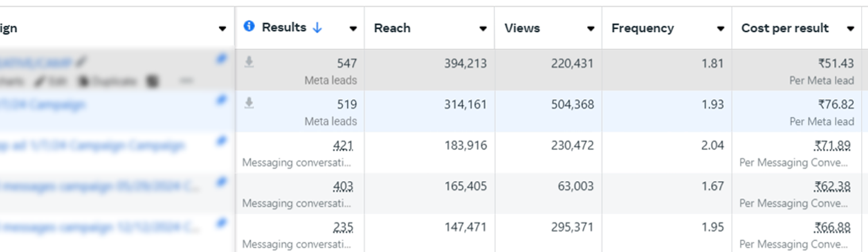The image size is (868, 252).
Task: Click the Results sort descending arrow
Action: pyautogui.click(x=317, y=28)
